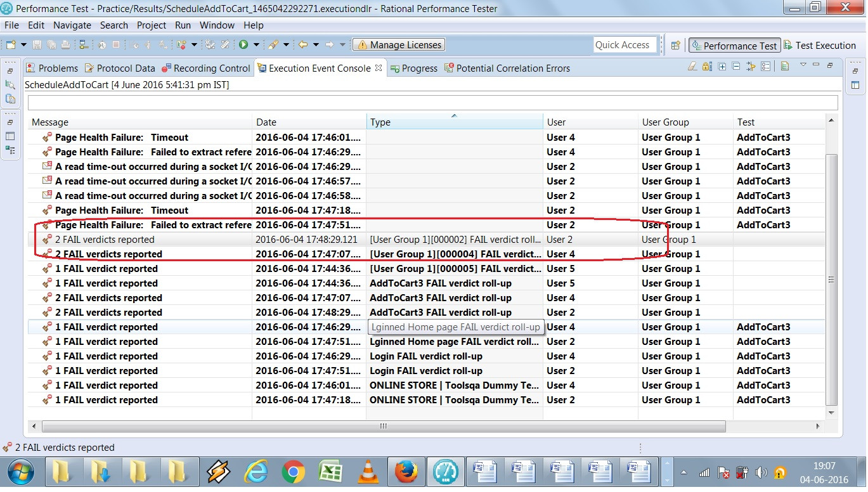Screen dimensions: 868x492
Task: Open the New wizard dropdown arrow
Action: [23, 45]
